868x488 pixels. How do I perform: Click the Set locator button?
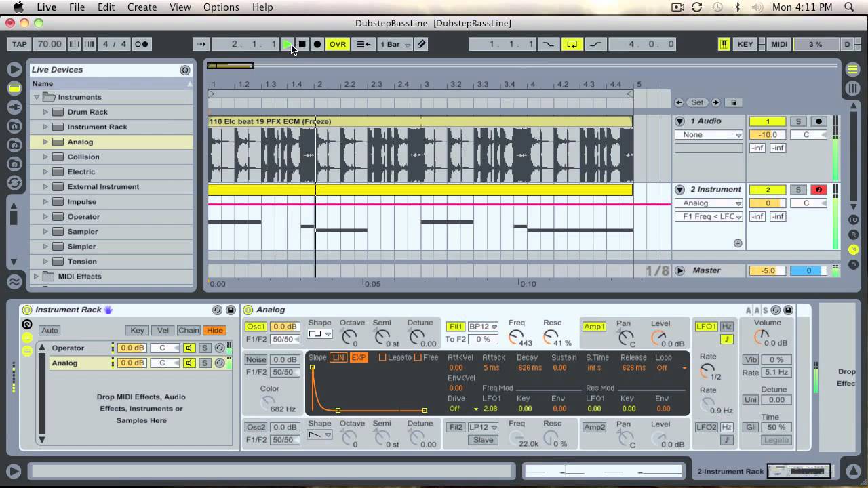[x=697, y=102]
